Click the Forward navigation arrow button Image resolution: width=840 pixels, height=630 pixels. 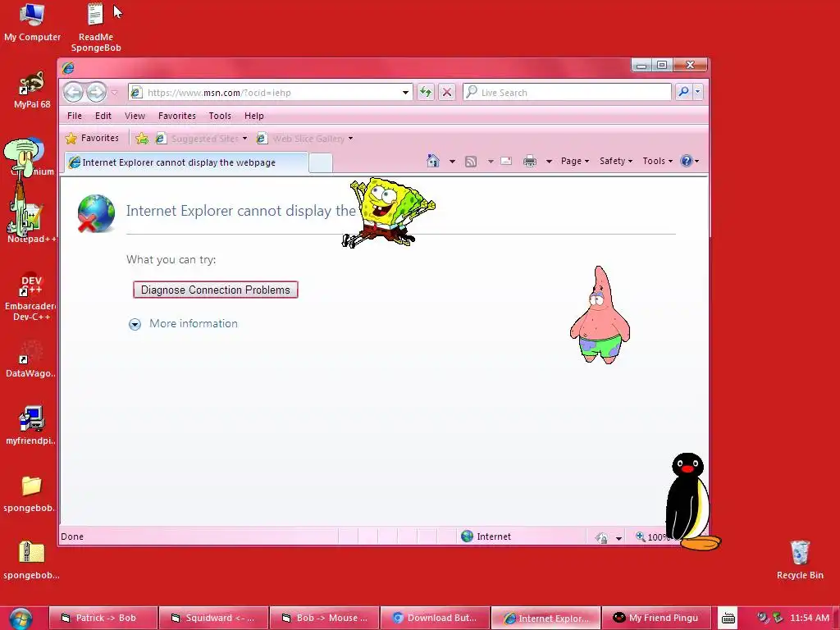[97, 92]
